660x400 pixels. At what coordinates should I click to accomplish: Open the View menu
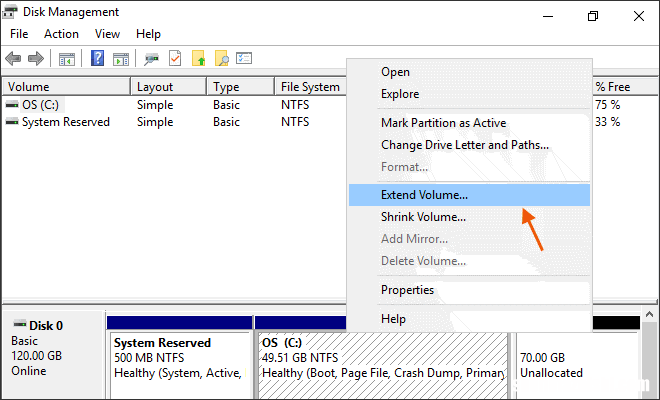pos(107,34)
